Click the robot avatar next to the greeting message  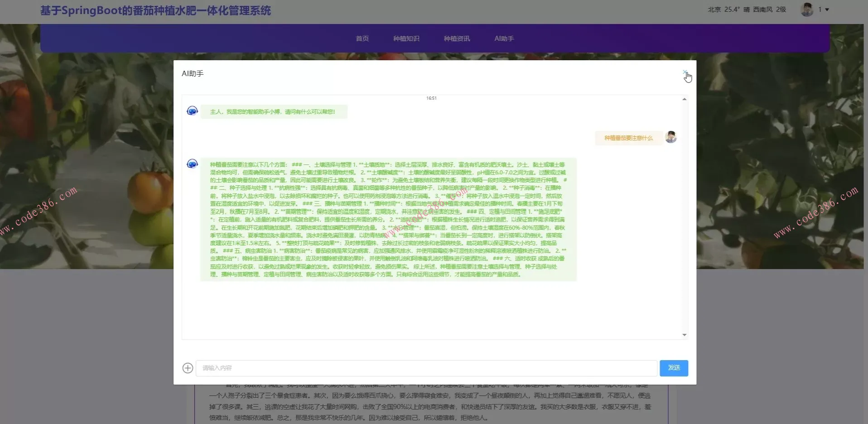pos(192,111)
